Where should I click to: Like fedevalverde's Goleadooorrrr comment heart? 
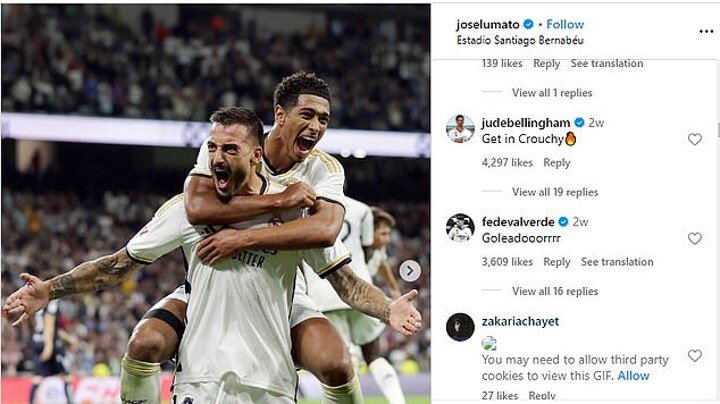click(x=695, y=238)
